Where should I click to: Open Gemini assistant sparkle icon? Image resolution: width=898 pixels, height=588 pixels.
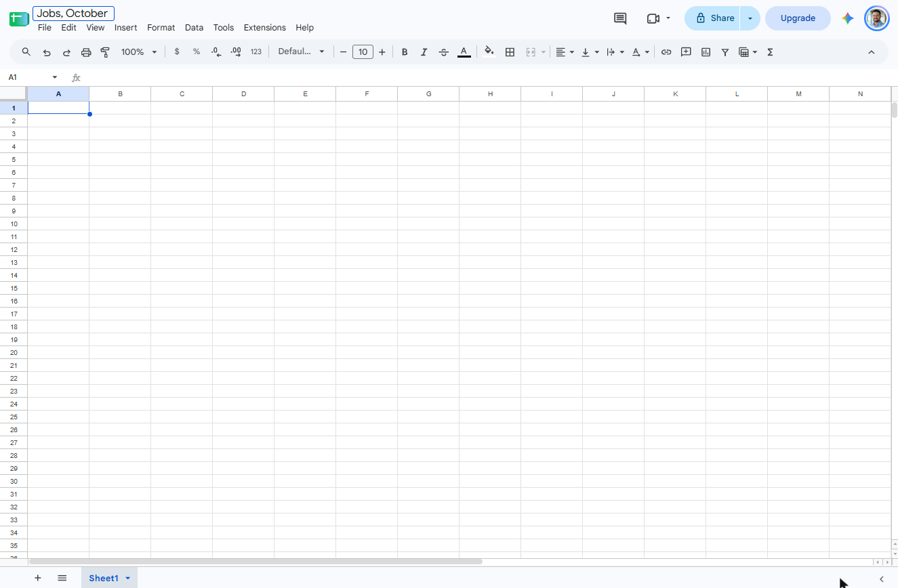pos(848,18)
